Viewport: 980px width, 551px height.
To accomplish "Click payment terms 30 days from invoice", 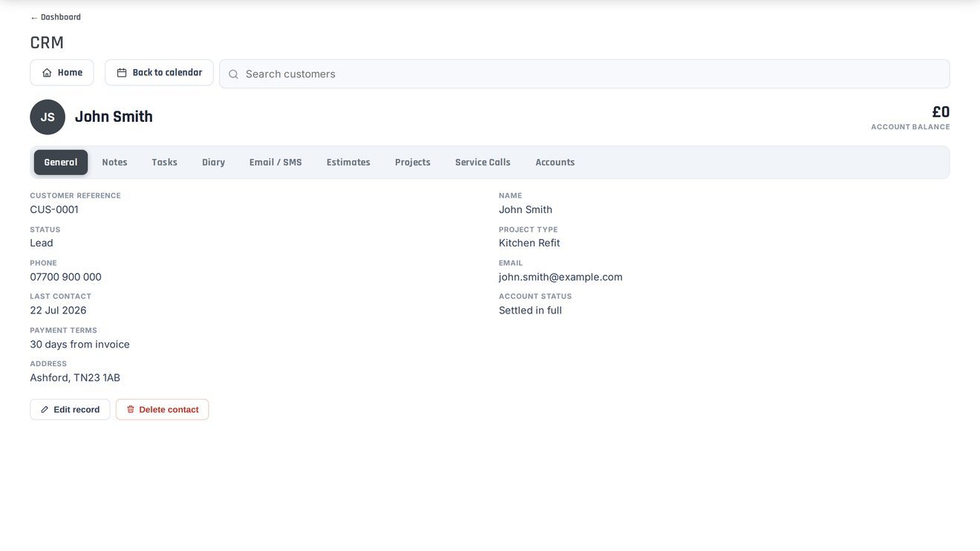I will click(79, 345).
